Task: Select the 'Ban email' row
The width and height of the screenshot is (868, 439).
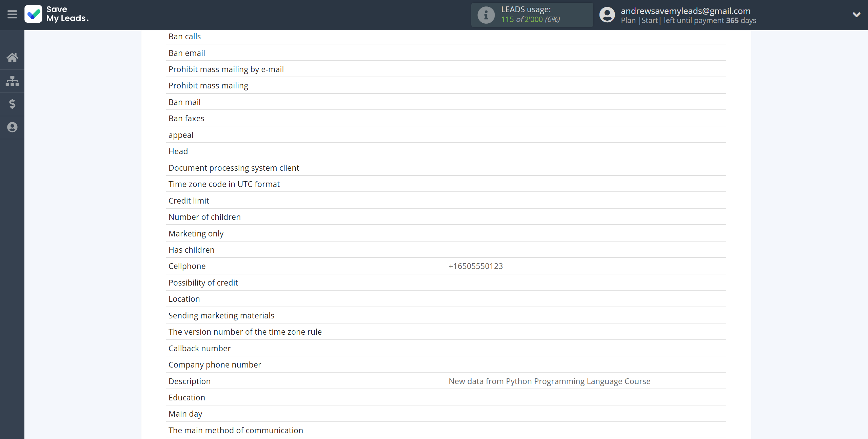Action: click(x=446, y=53)
